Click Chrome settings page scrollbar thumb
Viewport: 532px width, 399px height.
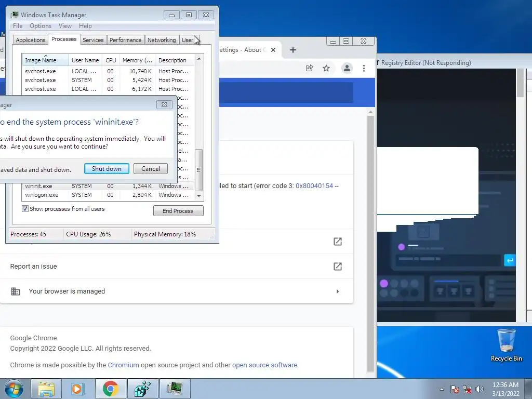point(370,244)
